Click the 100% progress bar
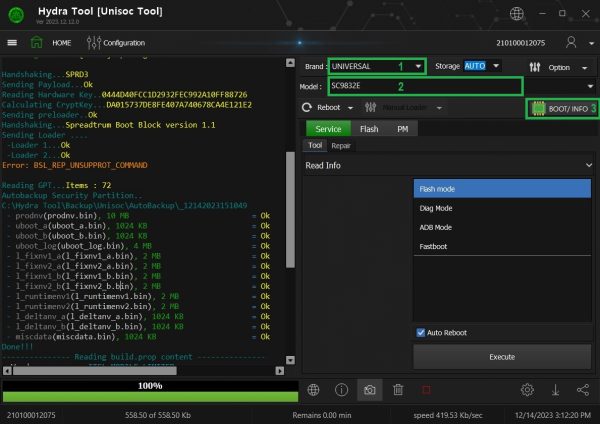Screen dimensions: 600x424 coord(150,391)
